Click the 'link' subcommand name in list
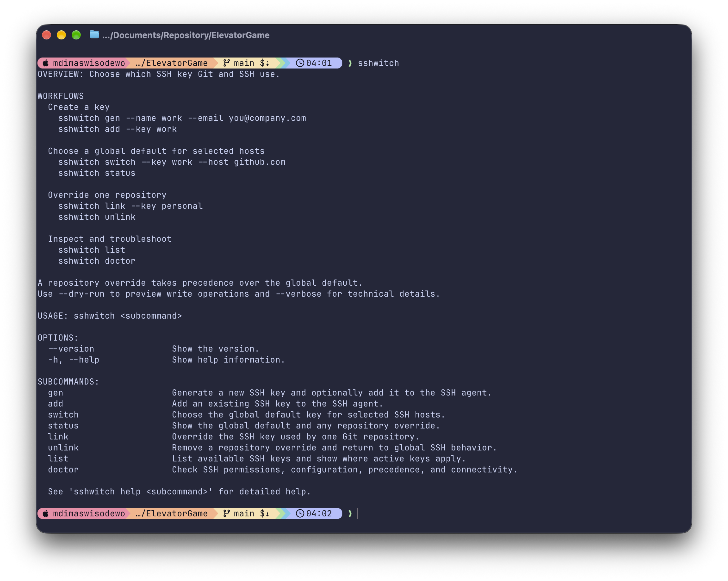Image resolution: width=728 pixels, height=581 pixels. click(58, 437)
